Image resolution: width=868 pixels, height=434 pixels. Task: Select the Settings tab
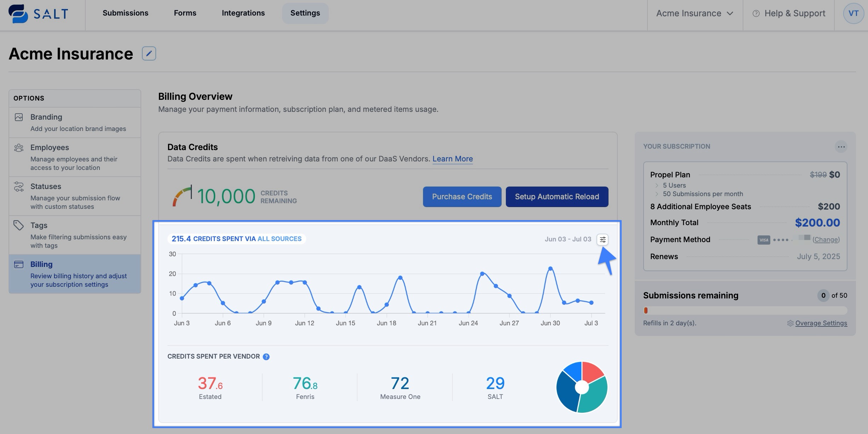(305, 13)
